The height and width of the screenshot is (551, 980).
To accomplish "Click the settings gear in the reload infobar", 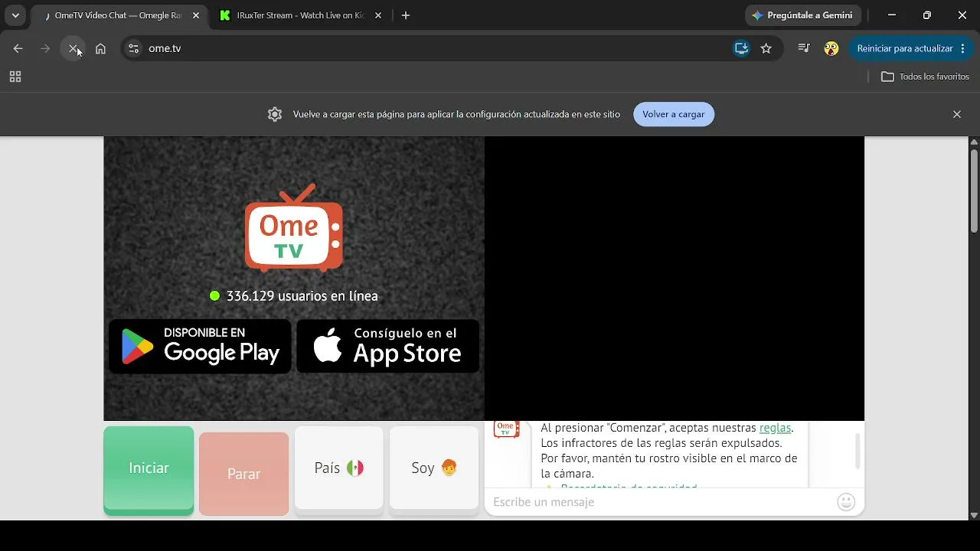I will tap(275, 114).
